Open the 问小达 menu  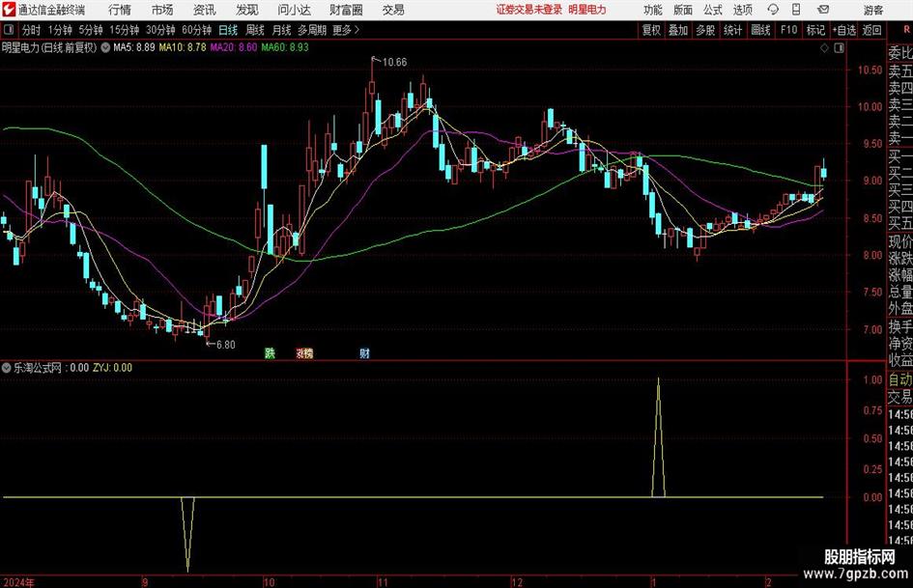coord(294,10)
